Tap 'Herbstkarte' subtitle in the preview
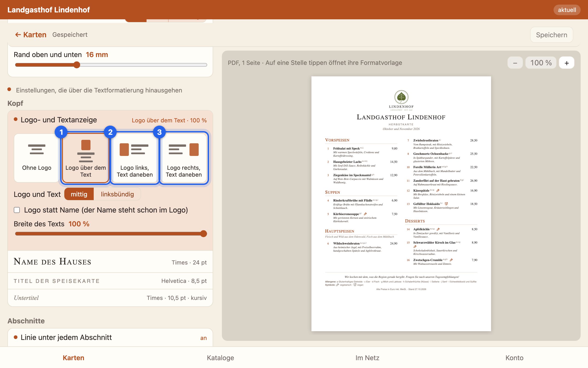Image resolution: width=588 pixels, height=368 pixels. pos(401,124)
